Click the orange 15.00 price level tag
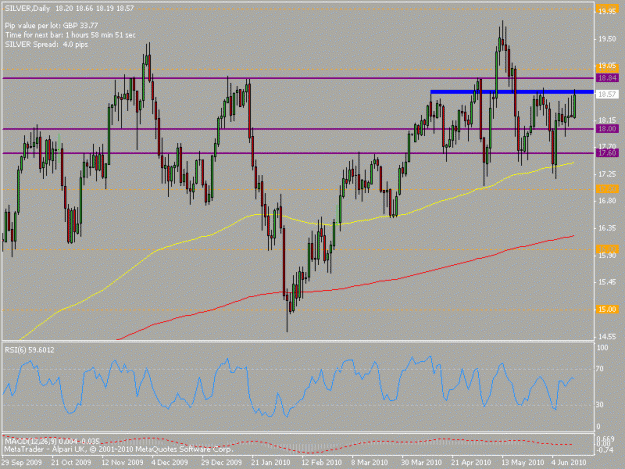This screenshot has height=469, width=625. tap(607, 309)
